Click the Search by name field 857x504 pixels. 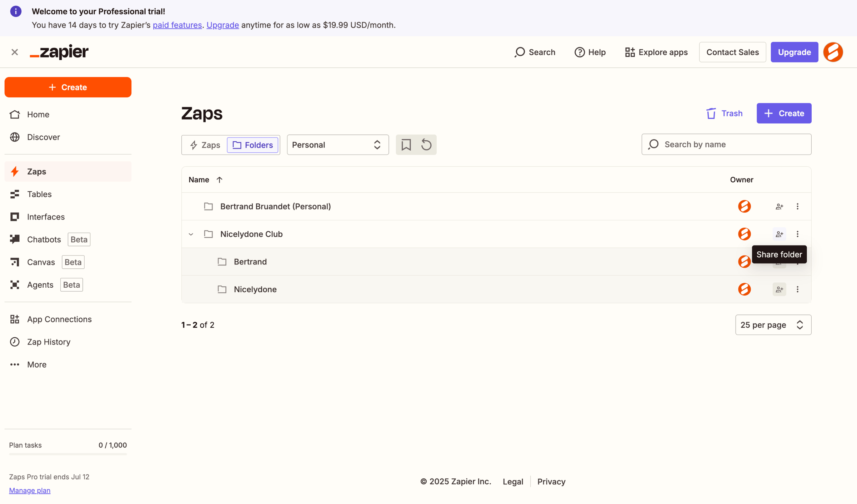tap(726, 144)
